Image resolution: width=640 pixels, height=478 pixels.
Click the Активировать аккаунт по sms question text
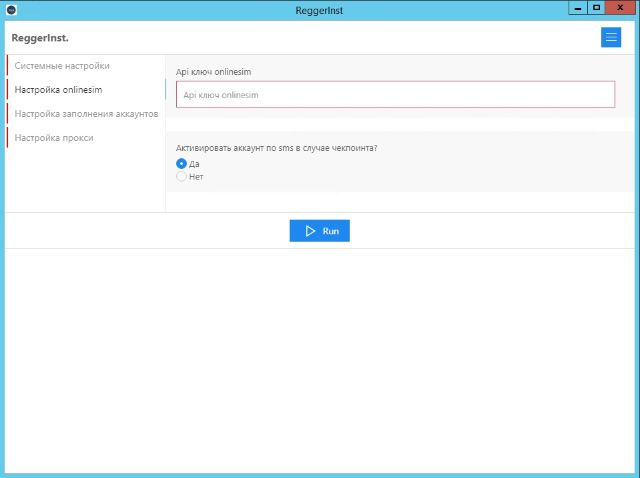click(283, 148)
